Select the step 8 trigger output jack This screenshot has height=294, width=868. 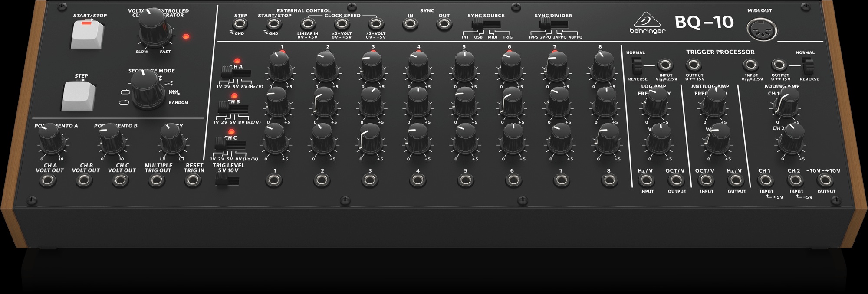(x=609, y=180)
